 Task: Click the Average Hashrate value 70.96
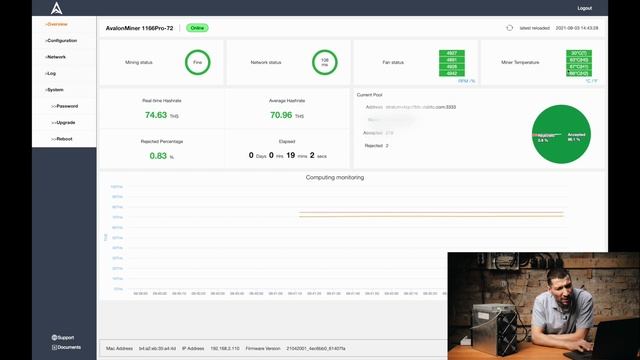coord(281,115)
